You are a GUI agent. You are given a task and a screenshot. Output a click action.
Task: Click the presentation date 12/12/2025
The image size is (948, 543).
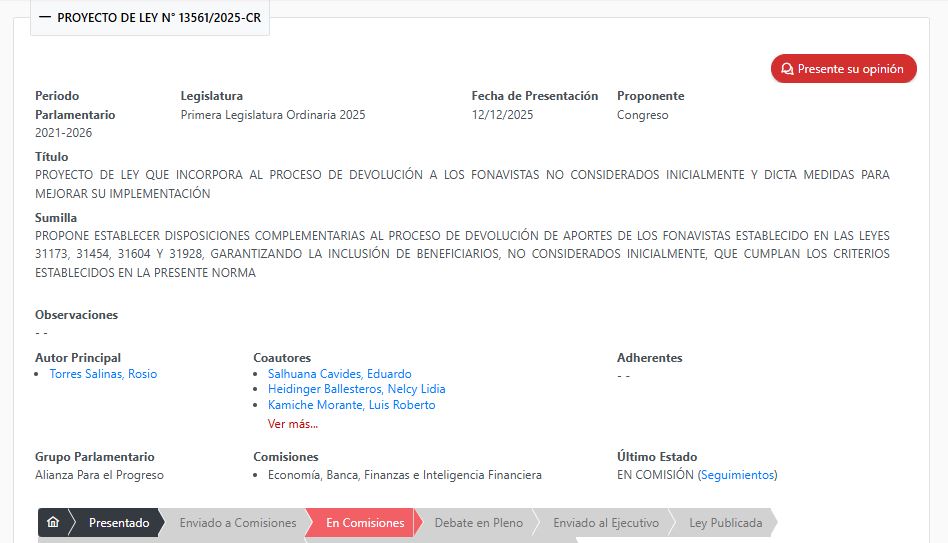pyautogui.click(x=502, y=115)
